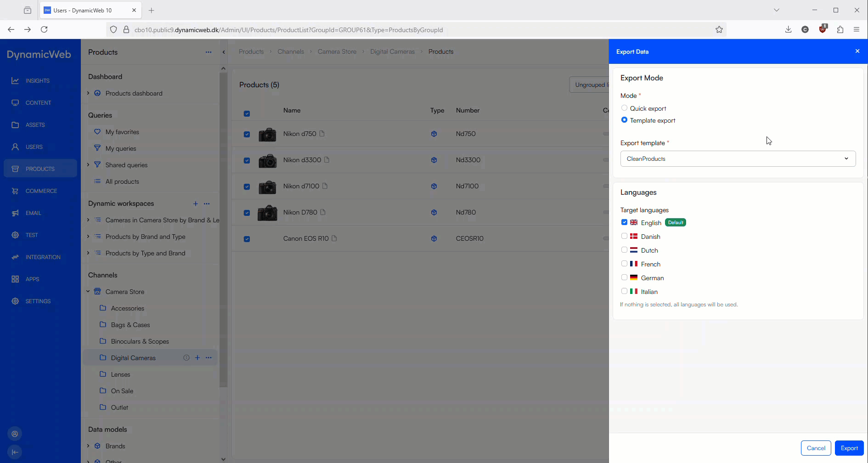Check the German language option
This screenshot has width=868, height=463.
(x=624, y=278)
